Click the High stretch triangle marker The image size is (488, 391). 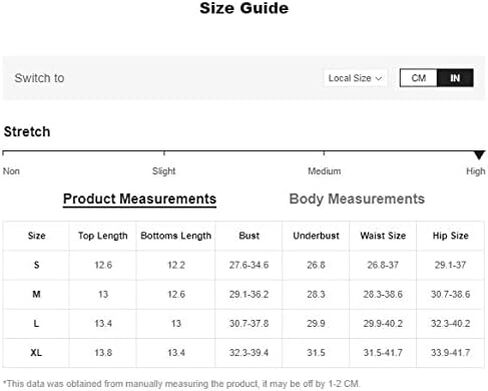(479, 155)
